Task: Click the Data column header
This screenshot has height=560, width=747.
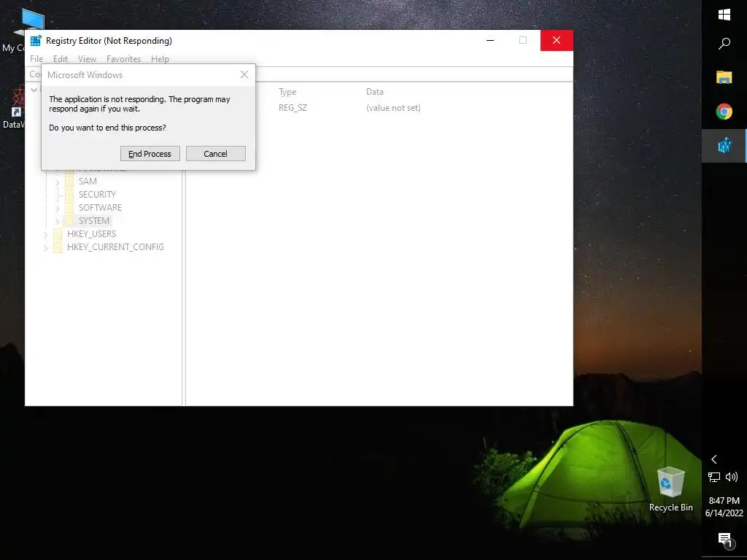Action: (374, 92)
